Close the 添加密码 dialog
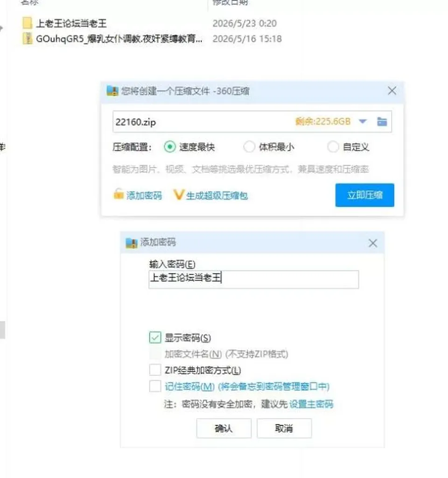Image resolution: width=448 pixels, height=478 pixels. click(373, 243)
